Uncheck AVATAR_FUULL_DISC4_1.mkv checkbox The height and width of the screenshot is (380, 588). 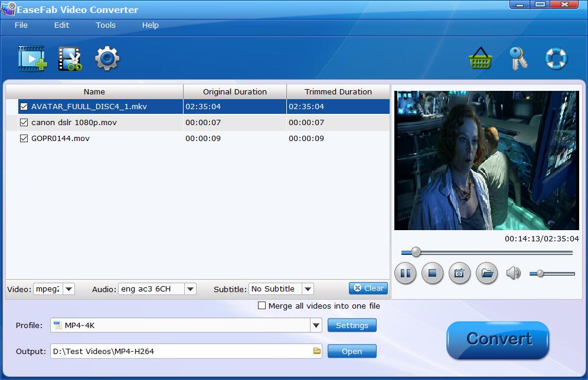point(24,107)
